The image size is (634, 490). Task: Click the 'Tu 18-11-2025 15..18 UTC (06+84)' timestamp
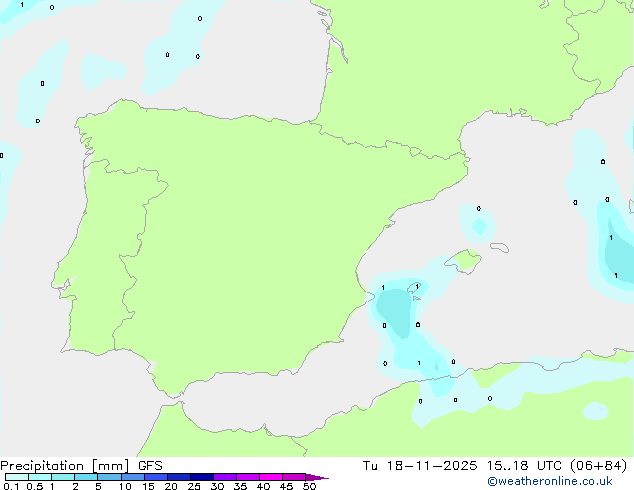tap(495, 466)
